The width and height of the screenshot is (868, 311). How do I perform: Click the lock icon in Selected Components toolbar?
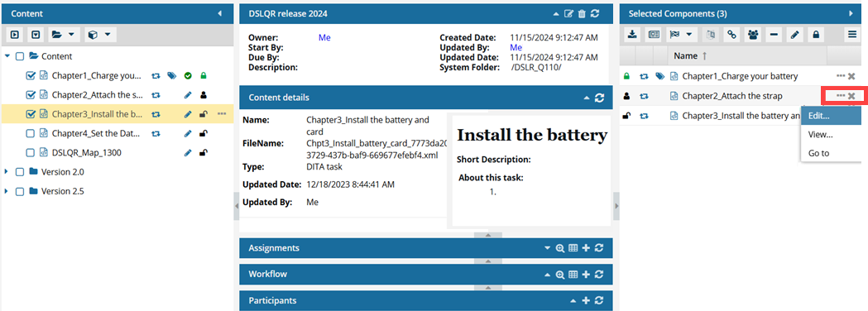[x=815, y=34]
